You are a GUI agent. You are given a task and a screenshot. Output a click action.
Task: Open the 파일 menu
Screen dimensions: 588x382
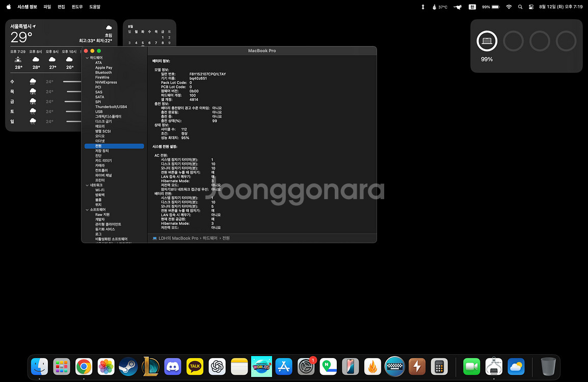coord(47,7)
